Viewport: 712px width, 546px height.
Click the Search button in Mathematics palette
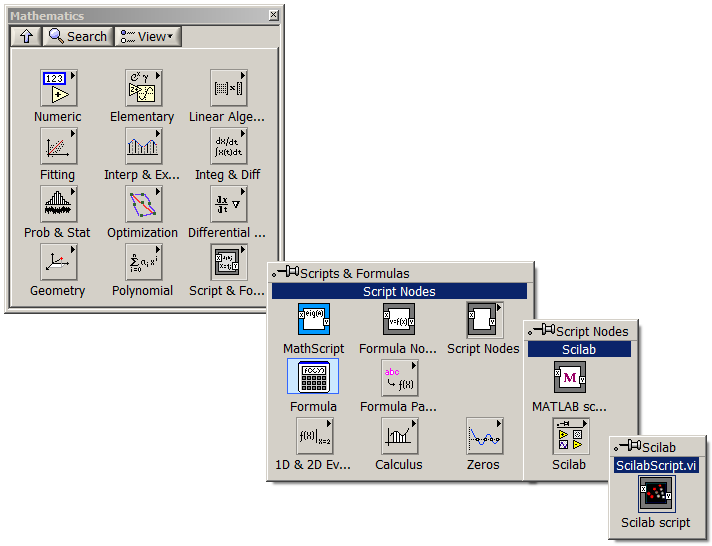[x=78, y=36]
